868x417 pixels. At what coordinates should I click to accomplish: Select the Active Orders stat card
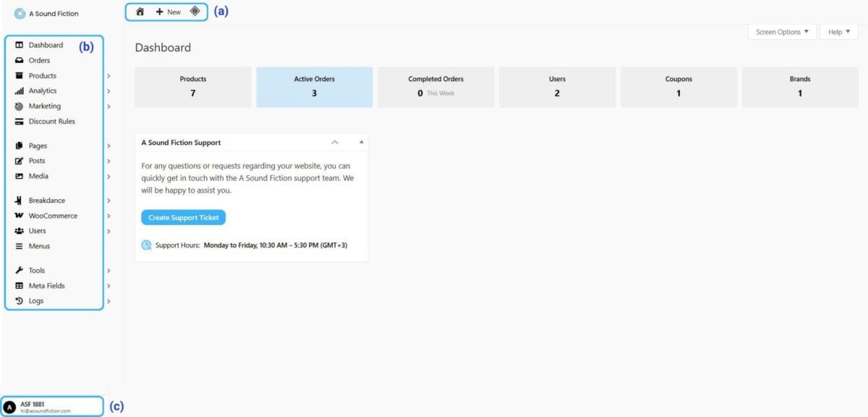click(314, 86)
